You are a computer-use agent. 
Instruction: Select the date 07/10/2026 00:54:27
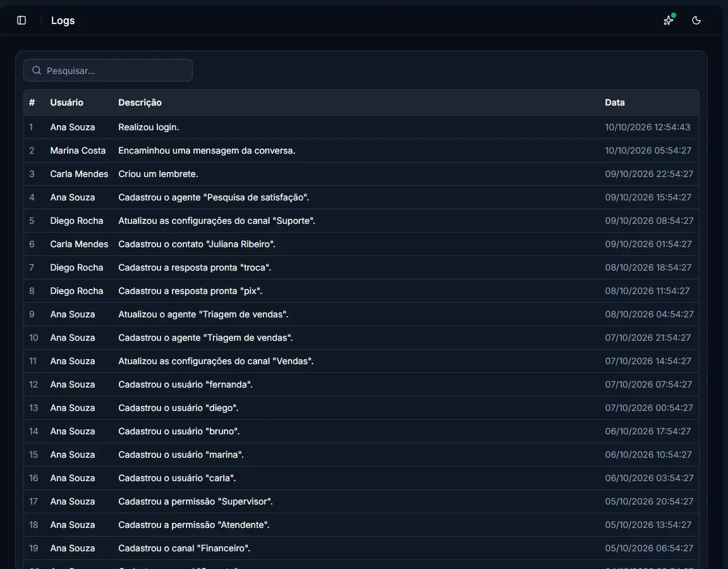pyautogui.click(x=649, y=408)
